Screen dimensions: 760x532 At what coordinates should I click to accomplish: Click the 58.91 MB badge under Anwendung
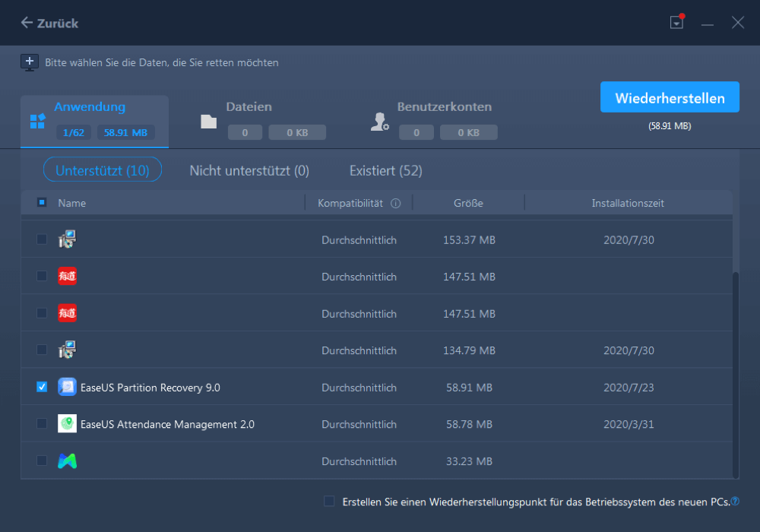pyautogui.click(x=125, y=132)
